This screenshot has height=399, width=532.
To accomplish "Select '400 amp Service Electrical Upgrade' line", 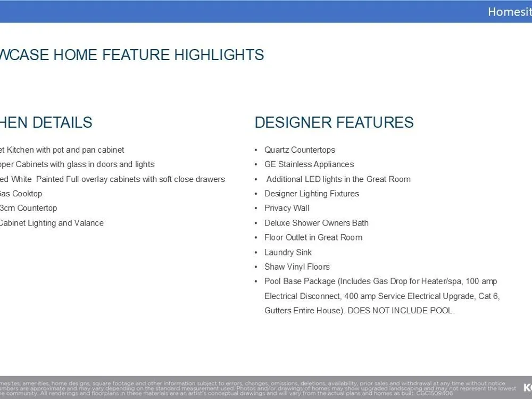I will 382,296.
